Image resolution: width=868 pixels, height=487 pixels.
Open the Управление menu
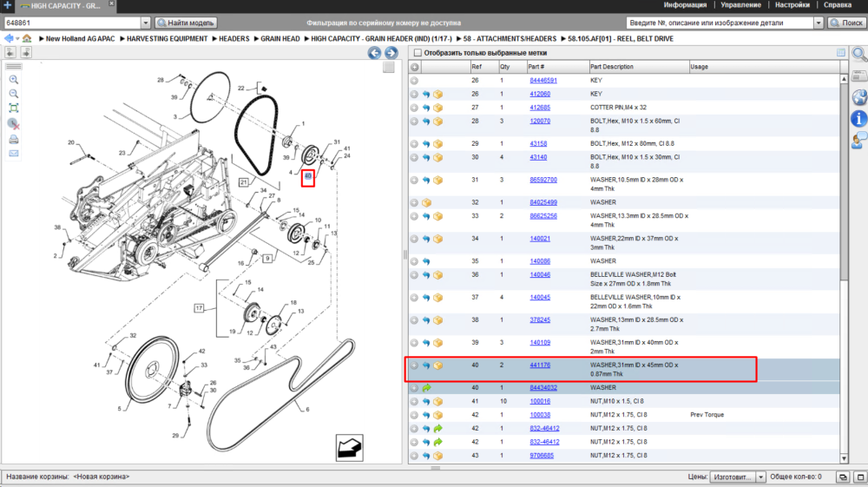tap(740, 5)
